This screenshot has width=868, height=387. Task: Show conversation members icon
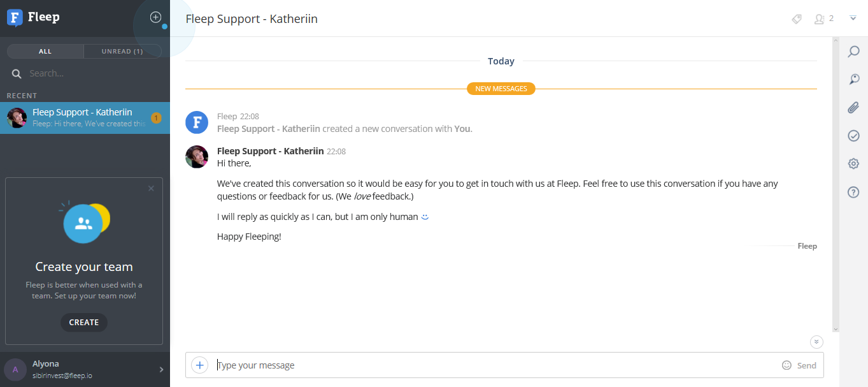820,19
